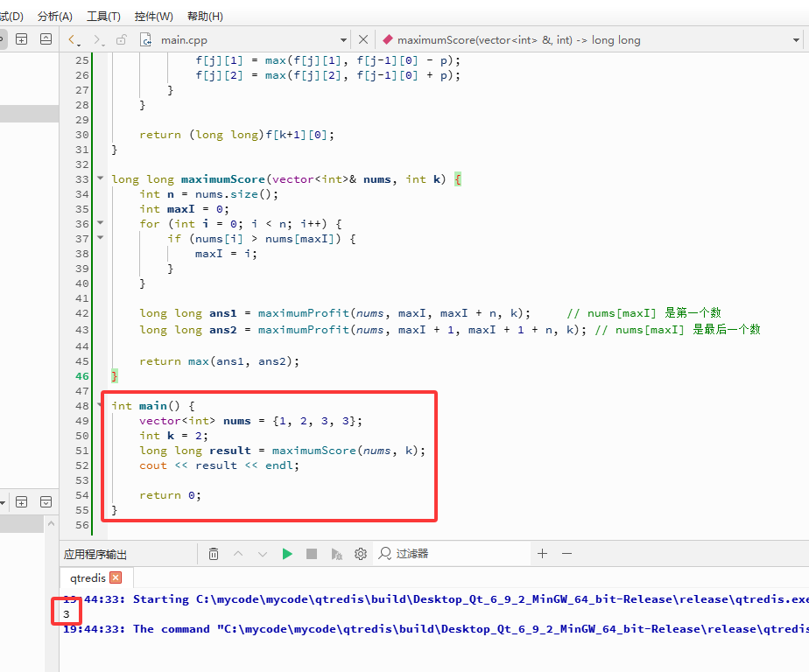Open the 工具(T) menu
The height and width of the screenshot is (672, 809).
pyautogui.click(x=103, y=17)
